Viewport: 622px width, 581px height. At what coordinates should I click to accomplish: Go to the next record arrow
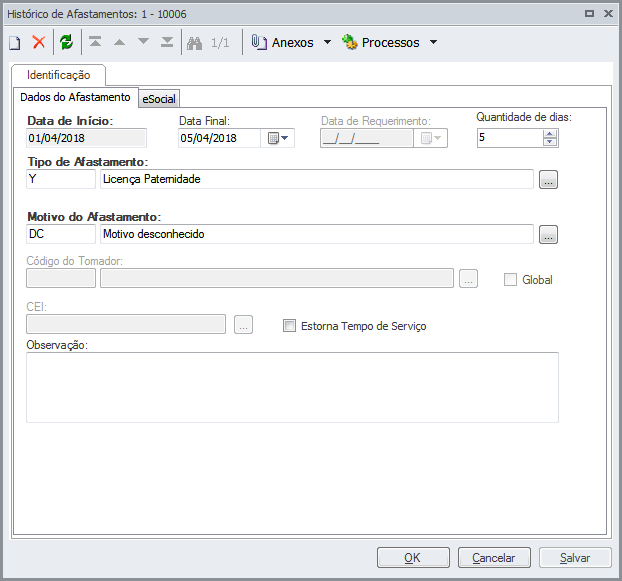[x=143, y=41]
